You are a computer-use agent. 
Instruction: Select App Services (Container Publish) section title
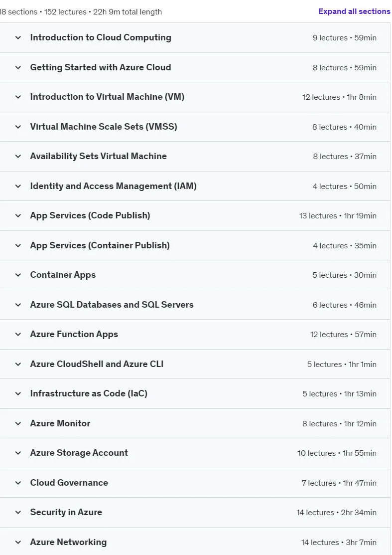(100, 245)
